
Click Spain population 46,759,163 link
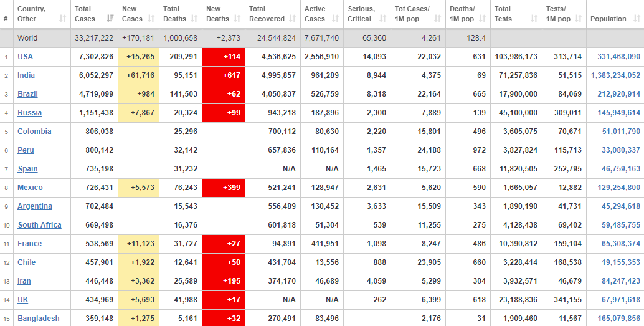pyautogui.click(x=620, y=169)
